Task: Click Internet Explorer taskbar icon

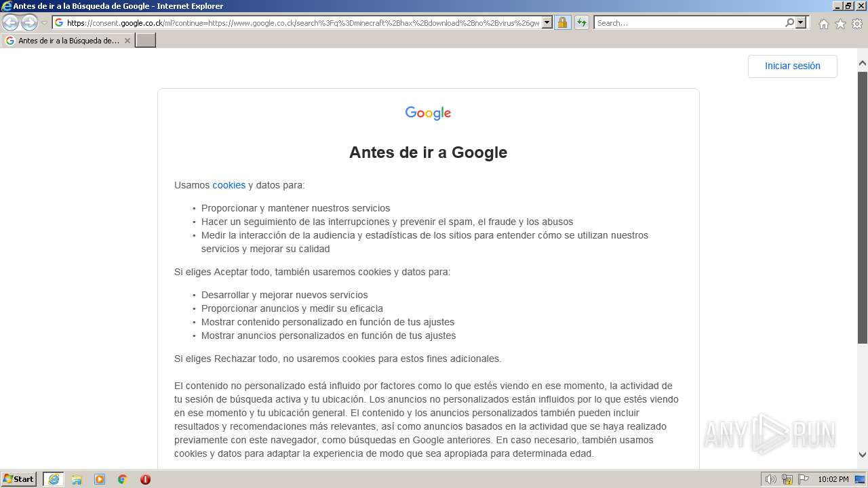Action: point(54,479)
